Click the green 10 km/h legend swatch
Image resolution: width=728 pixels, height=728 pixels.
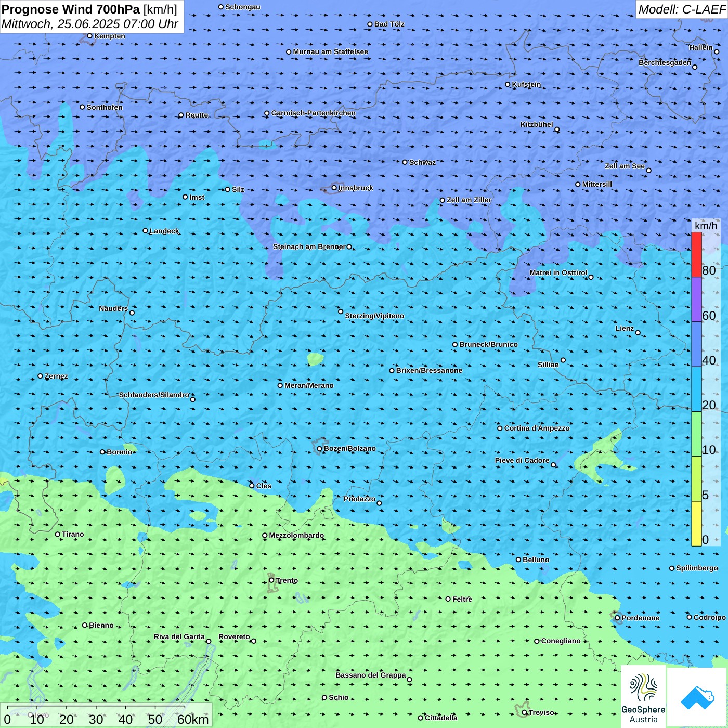click(696, 434)
